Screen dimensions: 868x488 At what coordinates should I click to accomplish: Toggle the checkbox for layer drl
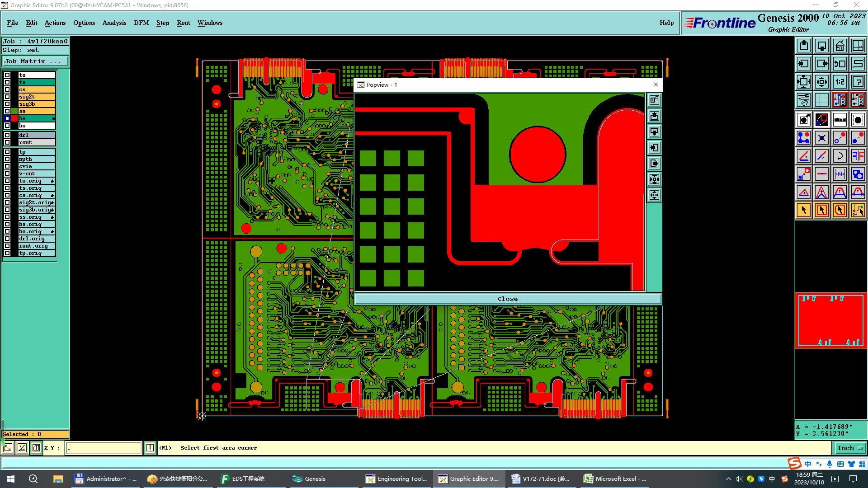[7, 135]
